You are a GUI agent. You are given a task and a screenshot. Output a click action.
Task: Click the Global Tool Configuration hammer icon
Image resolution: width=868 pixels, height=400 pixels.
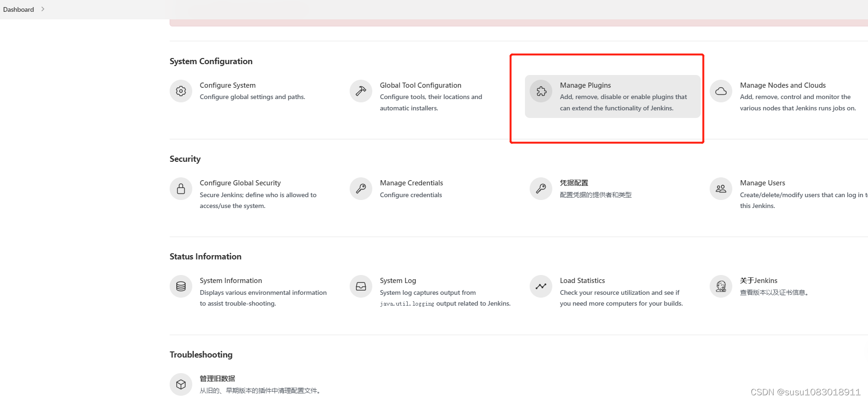pyautogui.click(x=361, y=91)
